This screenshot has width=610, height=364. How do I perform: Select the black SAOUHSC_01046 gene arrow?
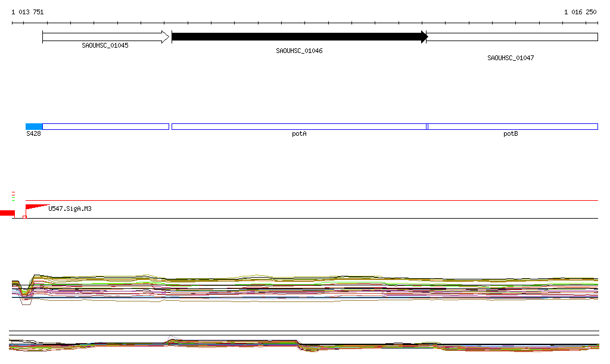click(x=299, y=37)
